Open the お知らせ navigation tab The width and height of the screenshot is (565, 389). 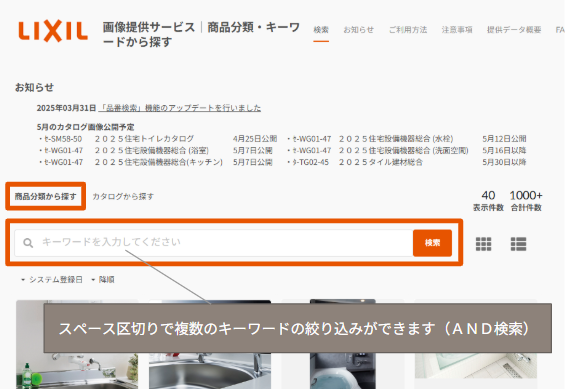pyautogui.click(x=358, y=30)
